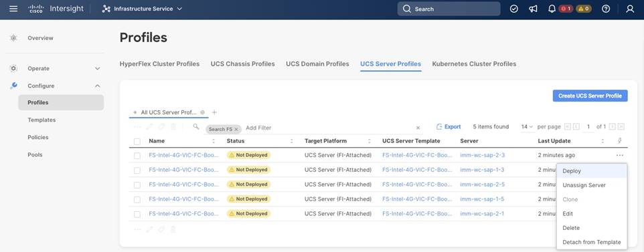This screenshot has width=644, height=252.
Task: Choose Unassign Server from the context menu
Action: [592, 185]
